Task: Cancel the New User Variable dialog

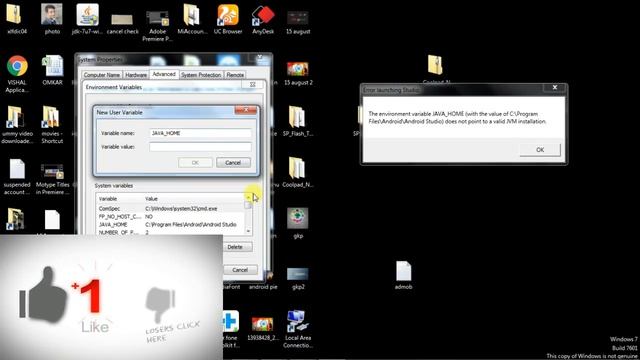Action: coord(233,162)
